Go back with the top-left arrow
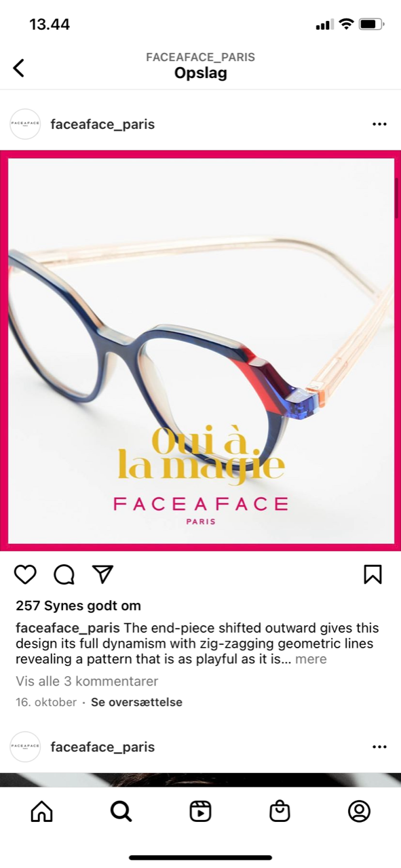The image size is (401, 868). point(19,67)
